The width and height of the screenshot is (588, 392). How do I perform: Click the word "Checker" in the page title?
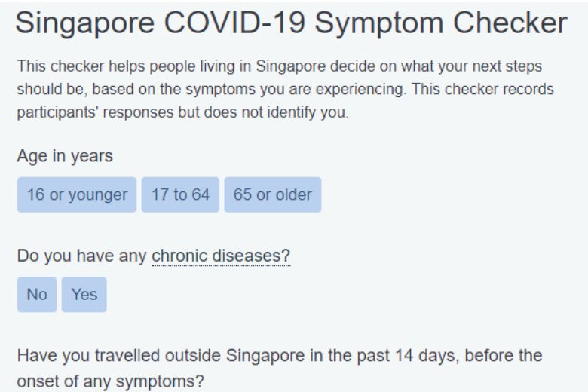pos(506,23)
